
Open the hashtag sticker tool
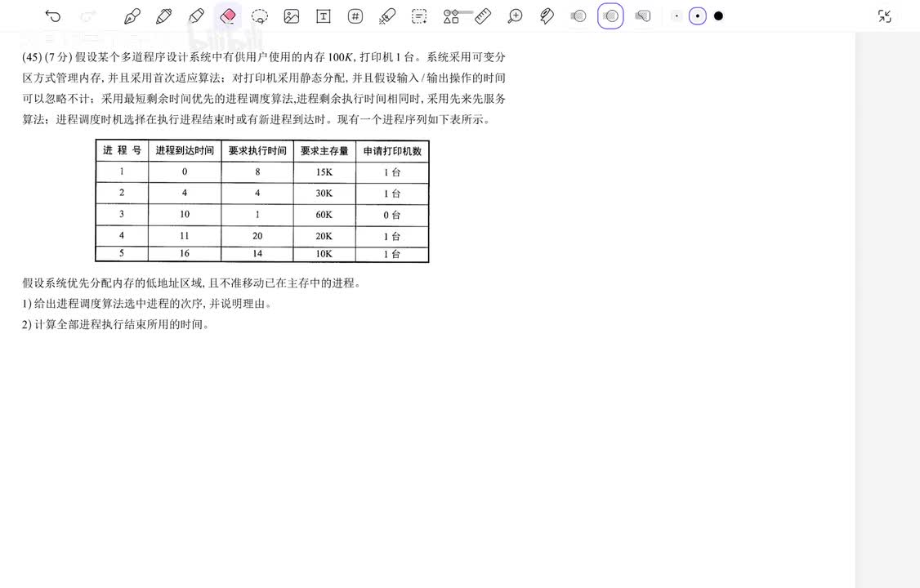(x=355, y=16)
